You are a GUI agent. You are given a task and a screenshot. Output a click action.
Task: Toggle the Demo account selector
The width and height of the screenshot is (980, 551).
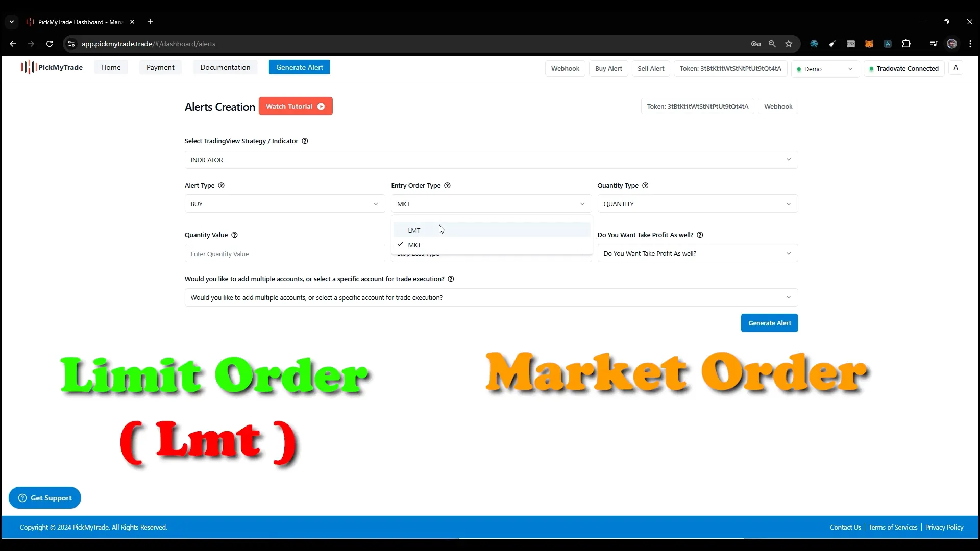[x=824, y=68]
